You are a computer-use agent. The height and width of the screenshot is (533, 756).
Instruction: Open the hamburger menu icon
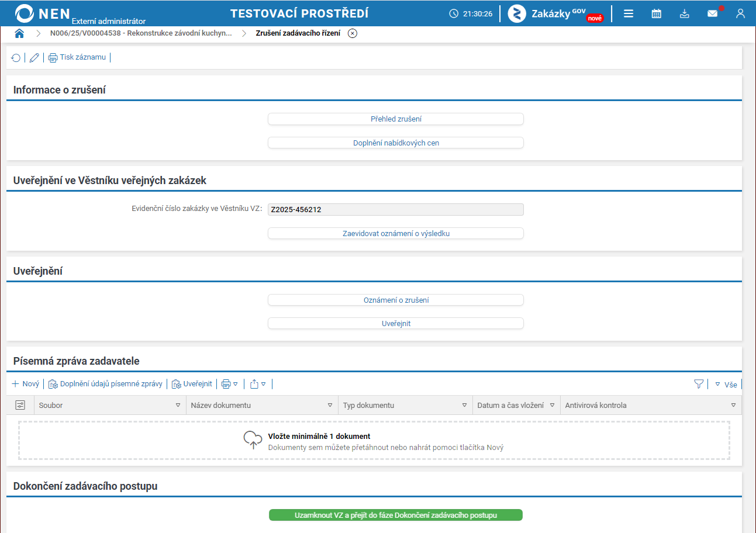click(x=629, y=13)
